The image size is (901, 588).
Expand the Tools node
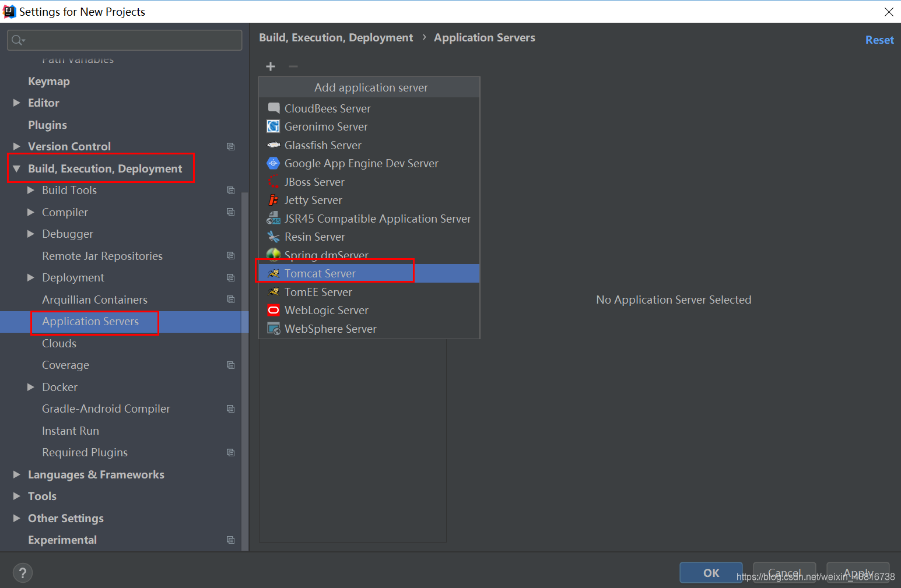coord(16,496)
